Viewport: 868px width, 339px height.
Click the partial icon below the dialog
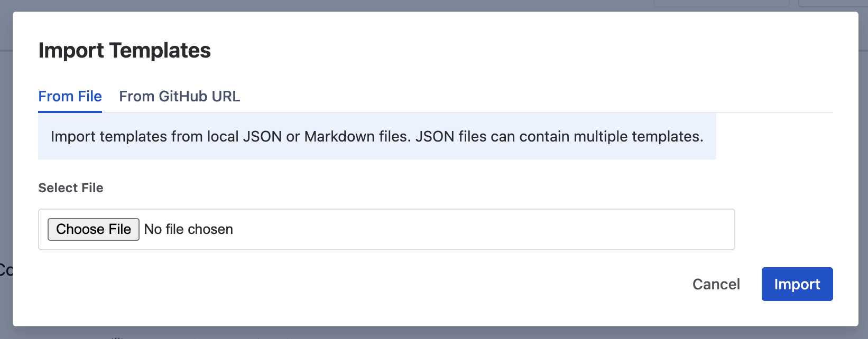(117, 337)
